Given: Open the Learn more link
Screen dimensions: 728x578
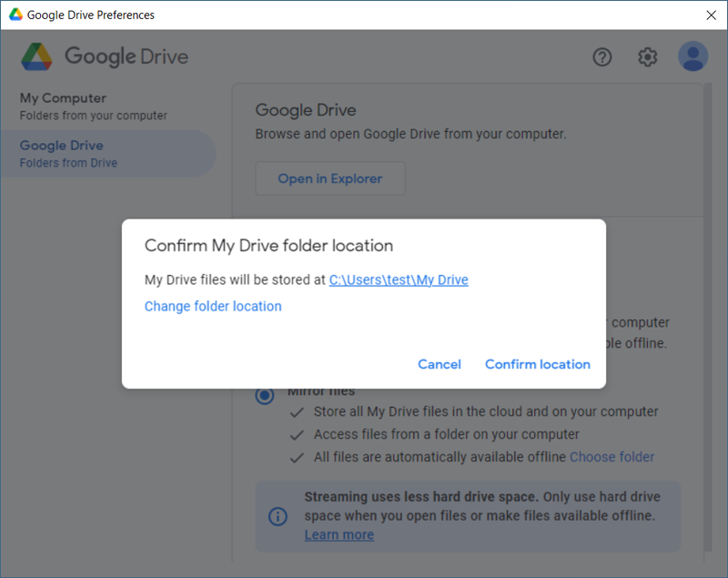Looking at the screenshot, I should [x=339, y=535].
